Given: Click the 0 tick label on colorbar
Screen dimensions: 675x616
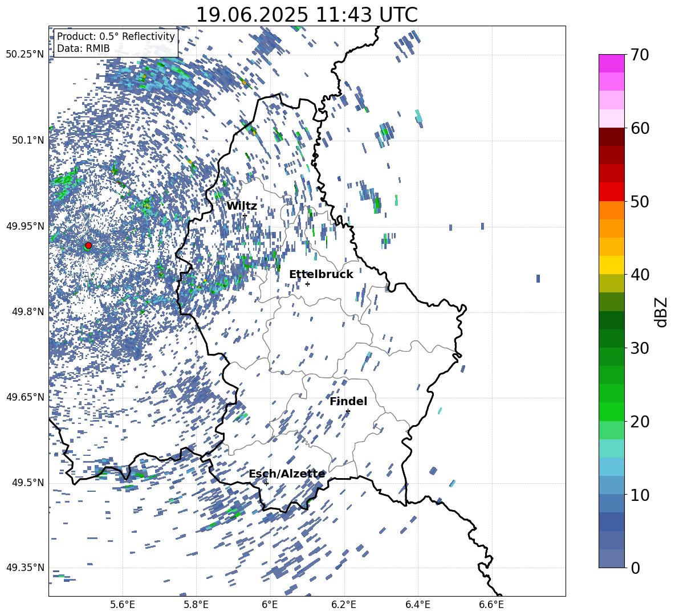Looking at the screenshot, I should click(635, 568).
